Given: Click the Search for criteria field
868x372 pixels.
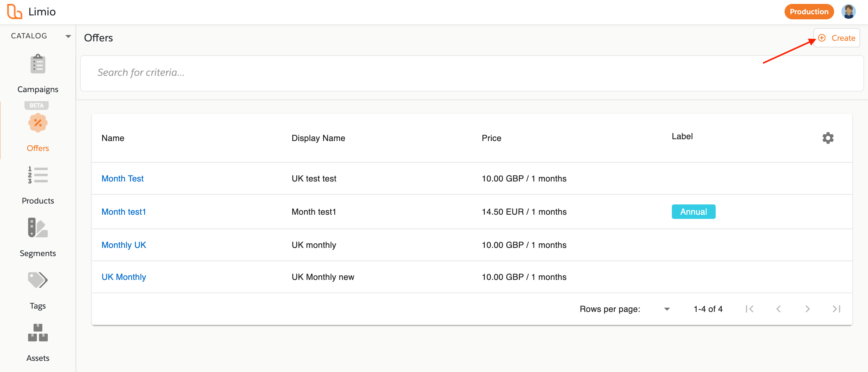Looking at the screenshot, I should [472, 73].
